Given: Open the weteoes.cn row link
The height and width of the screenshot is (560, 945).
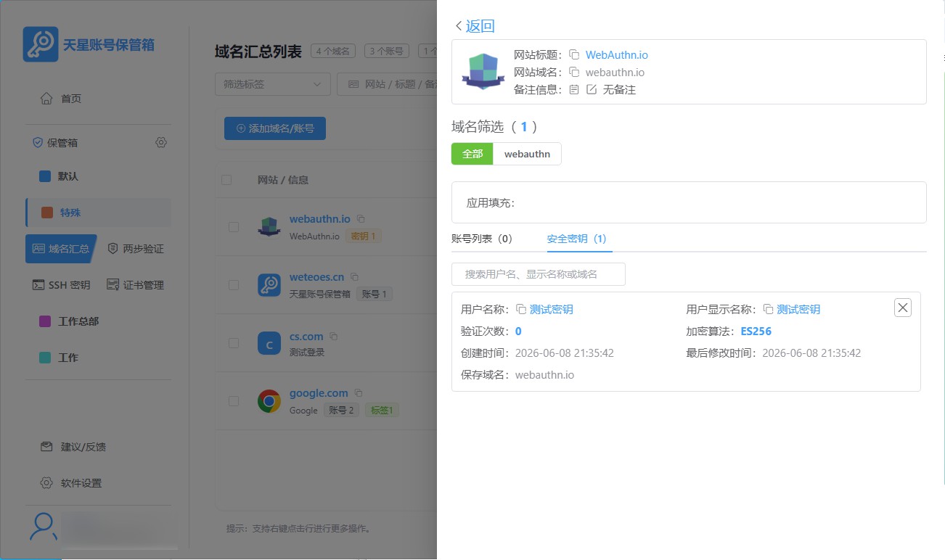Looking at the screenshot, I should tap(316, 276).
